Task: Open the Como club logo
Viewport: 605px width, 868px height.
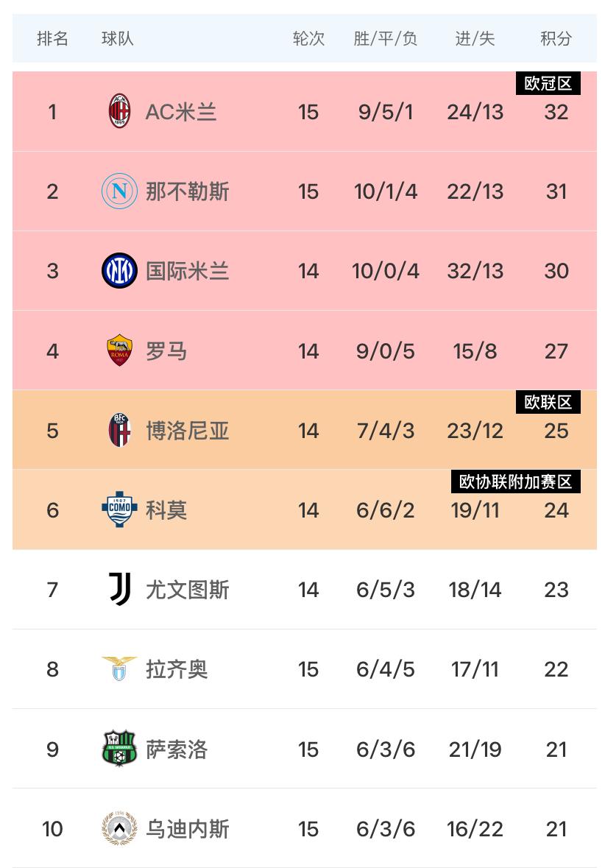Action: [119, 509]
